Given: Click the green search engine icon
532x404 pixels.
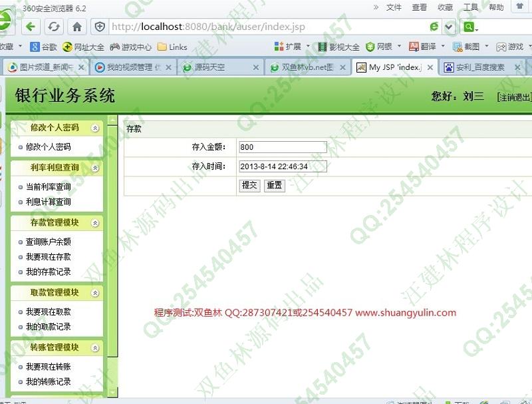Looking at the screenshot, I should (469, 27).
